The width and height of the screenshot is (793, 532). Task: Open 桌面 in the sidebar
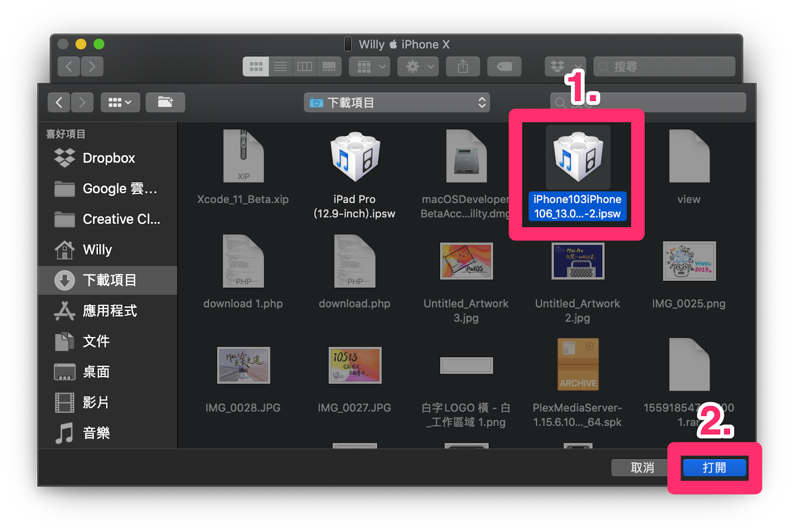(108, 372)
